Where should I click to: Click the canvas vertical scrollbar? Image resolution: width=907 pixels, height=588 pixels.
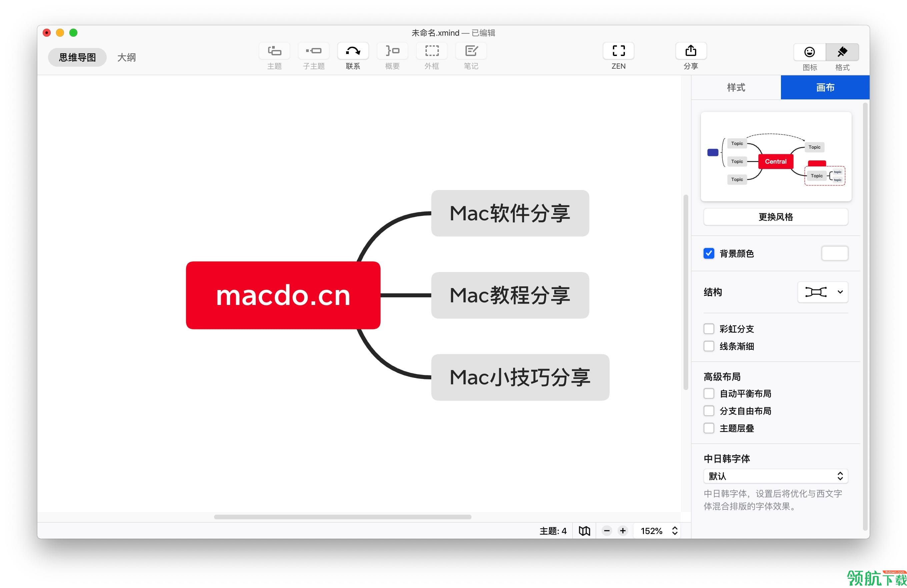(686, 292)
